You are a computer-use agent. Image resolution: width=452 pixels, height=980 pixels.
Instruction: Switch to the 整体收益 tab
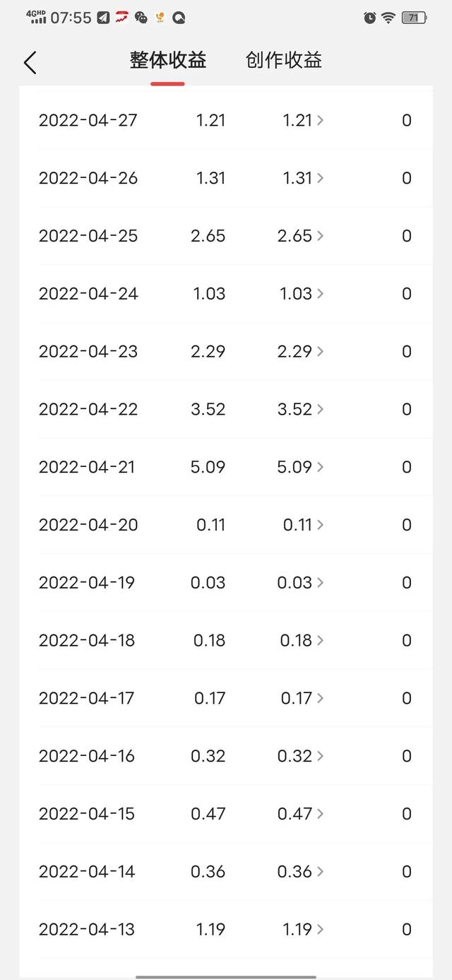(x=168, y=61)
